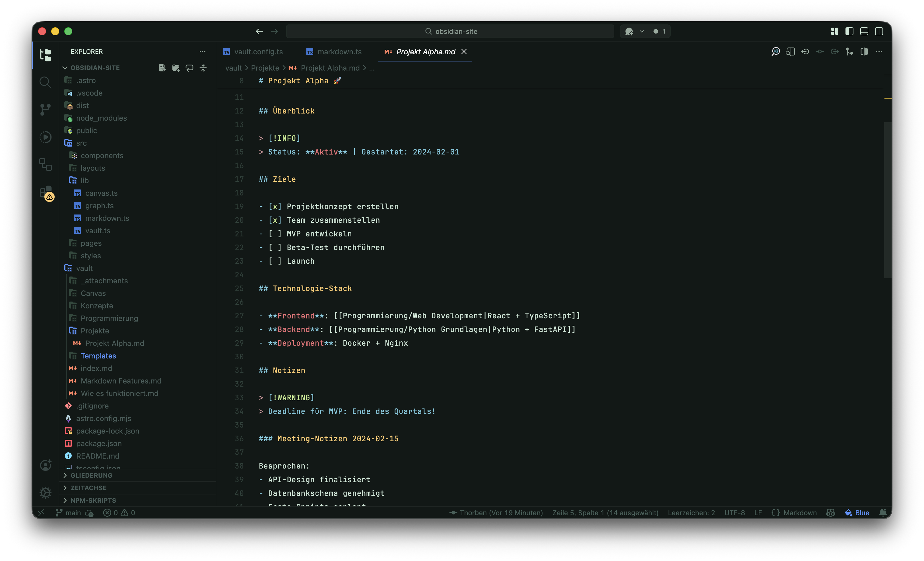The height and width of the screenshot is (561, 924).
Task: Expand the GLIEDERUNG section
Action: point(91,475)
